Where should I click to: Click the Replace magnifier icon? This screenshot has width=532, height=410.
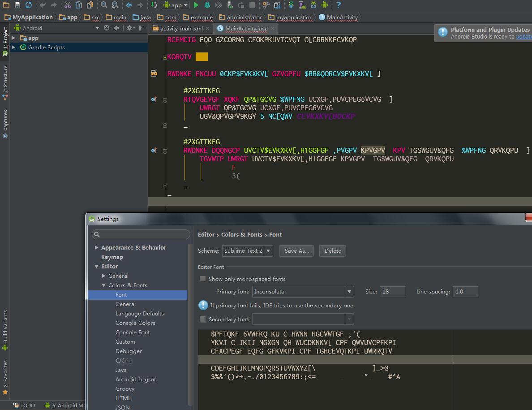(115, 5)
